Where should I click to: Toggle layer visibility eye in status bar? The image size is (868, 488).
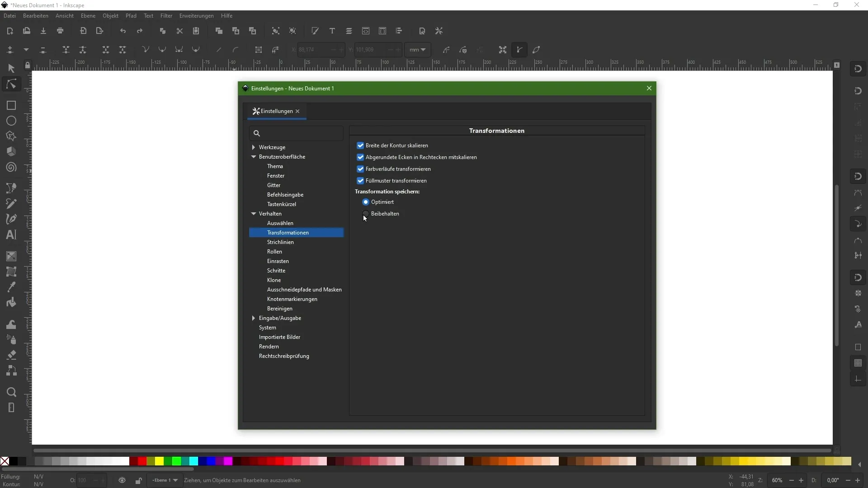pyautogui.click(x=122, y=480)
